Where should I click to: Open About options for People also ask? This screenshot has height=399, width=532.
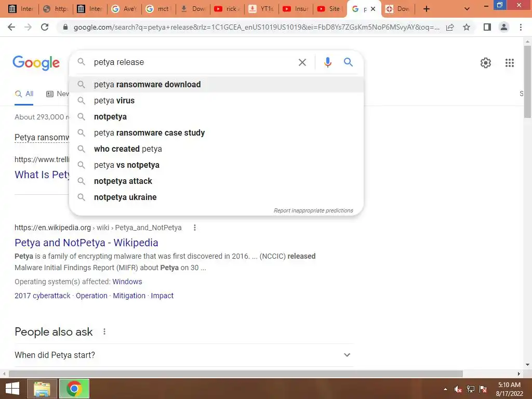point(104,331)
